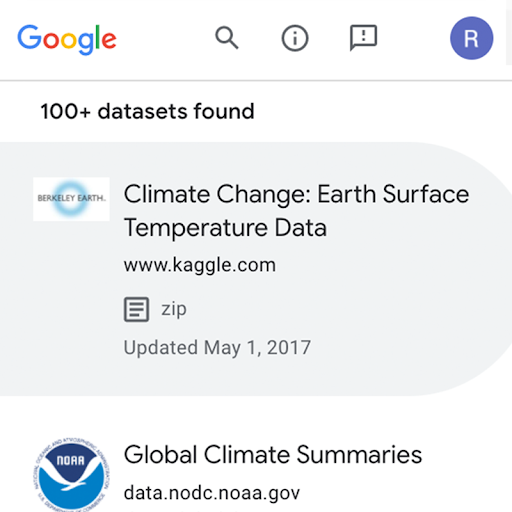Click the circled info icon
The image size is (512, 512).
pos(295,38)
